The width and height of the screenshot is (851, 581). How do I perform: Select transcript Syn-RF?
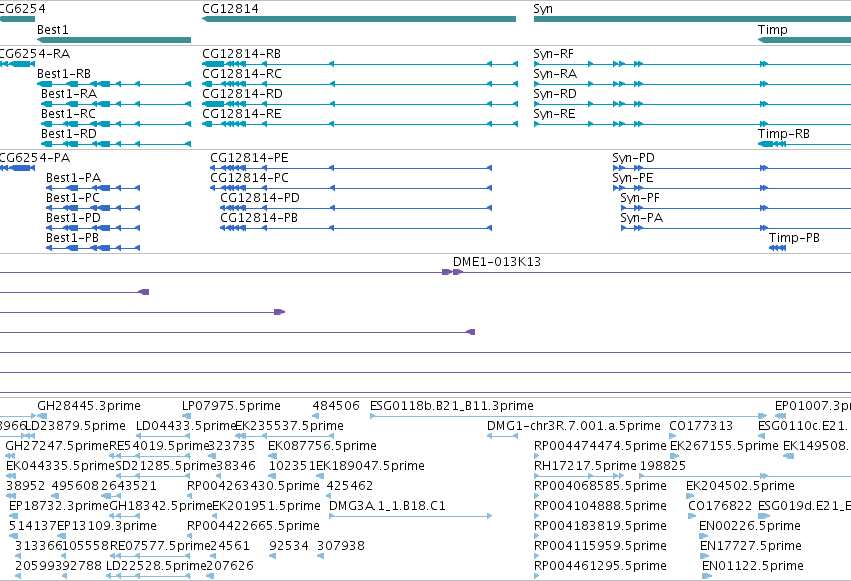(x=692, y=64)
